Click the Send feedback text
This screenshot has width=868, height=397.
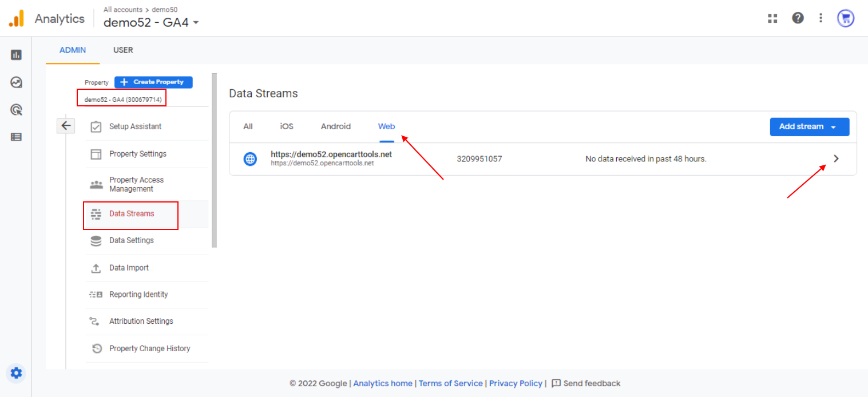(x=592, y=383)
